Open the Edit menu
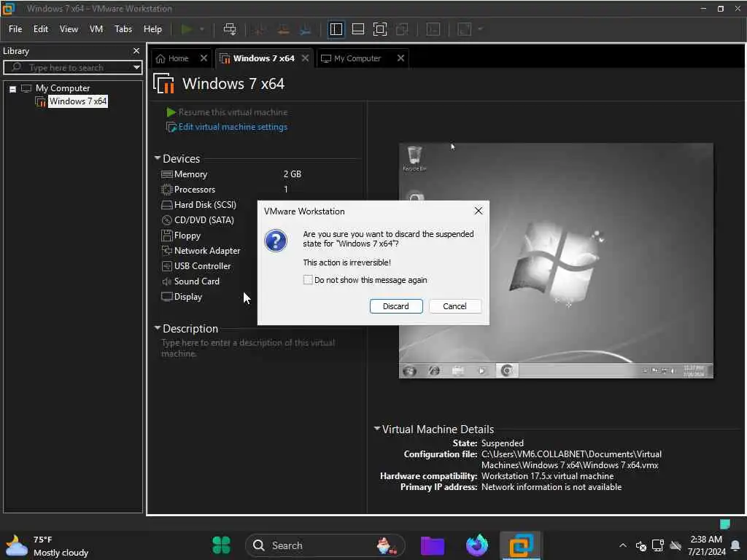747x560 pixels. coord(41,29)
